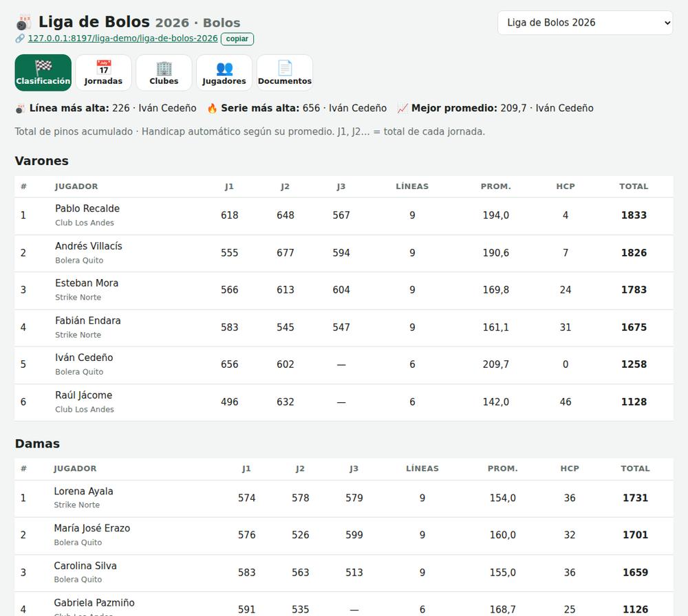The width and height of the screenshot is (688, 616).
Task: Click player name Andrés Villacís
Action: click(89, 246)
